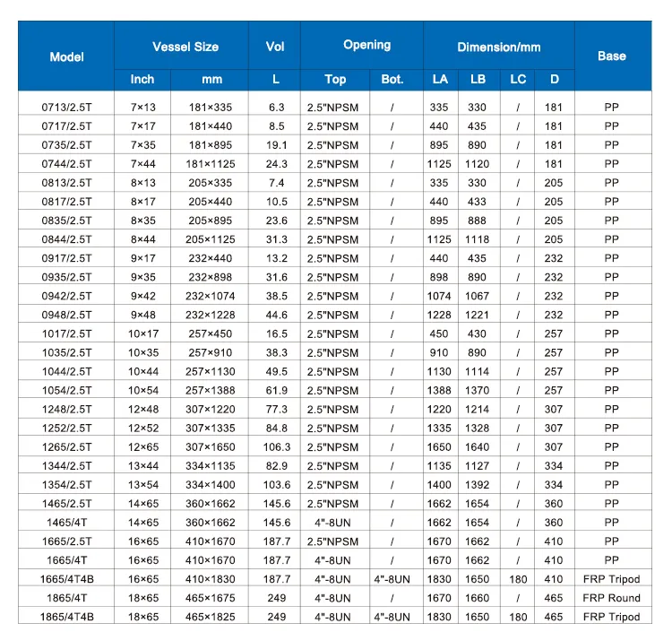Select the 1865/4T4B model cell
The width and height of the screenshot is (672, 632).
[x=67, y=617]
